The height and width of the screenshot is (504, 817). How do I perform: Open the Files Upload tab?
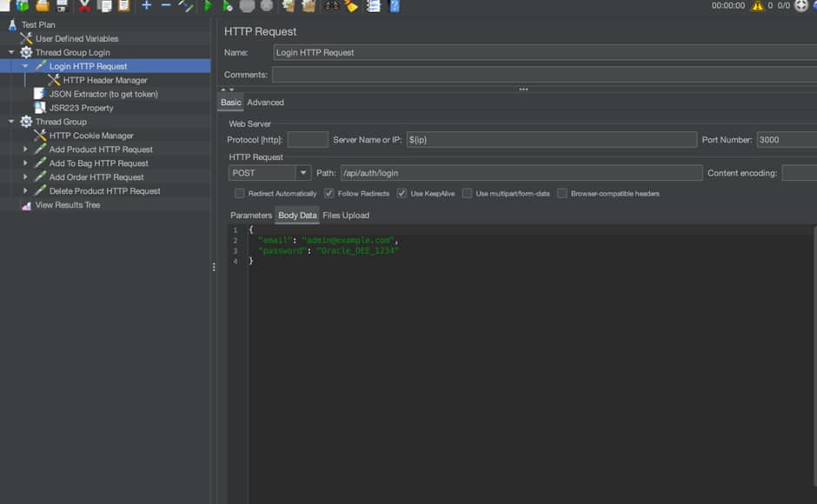345,216
